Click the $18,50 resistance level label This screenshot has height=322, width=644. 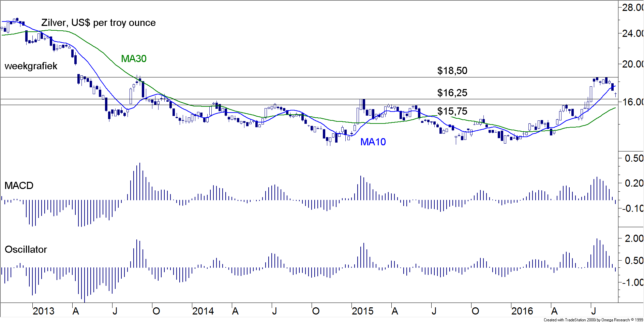click(x=452, y=71)
